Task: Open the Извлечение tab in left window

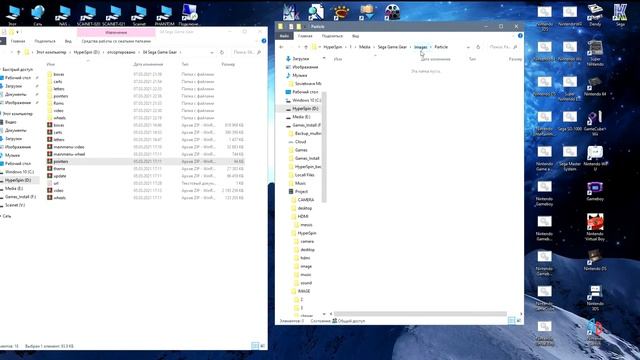Action: [116, 32]
